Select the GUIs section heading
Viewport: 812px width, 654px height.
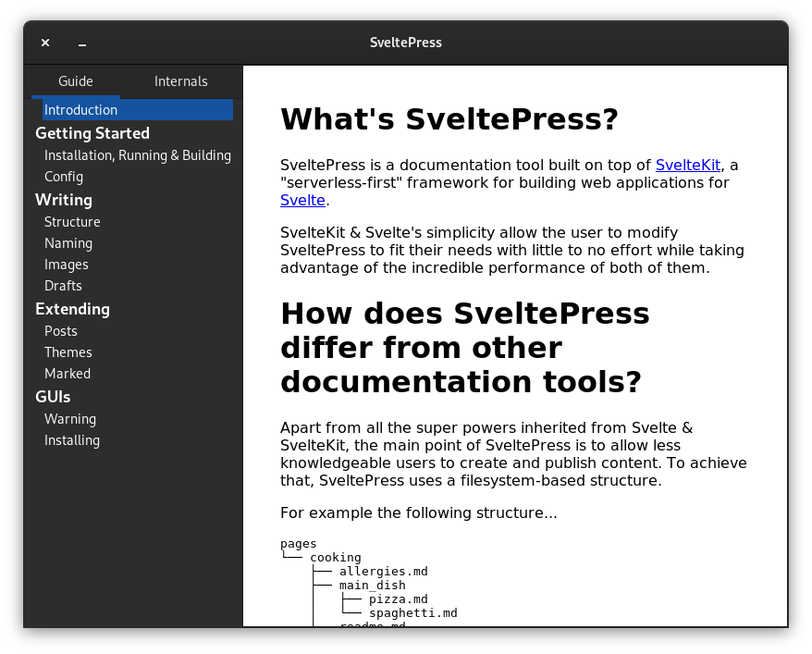point(53,397)
